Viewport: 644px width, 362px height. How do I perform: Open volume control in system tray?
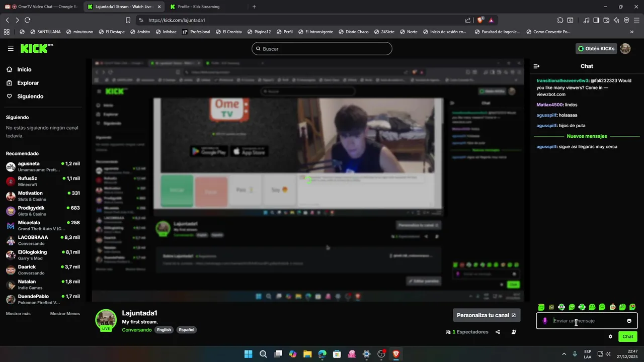pyautogui.click(x=608, y=354)
